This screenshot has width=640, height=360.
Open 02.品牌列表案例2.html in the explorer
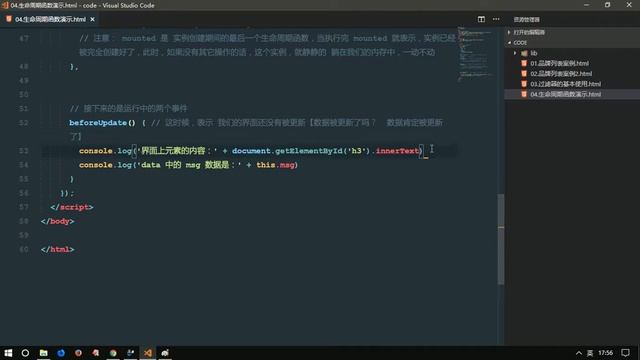click(x=561, y=73)
